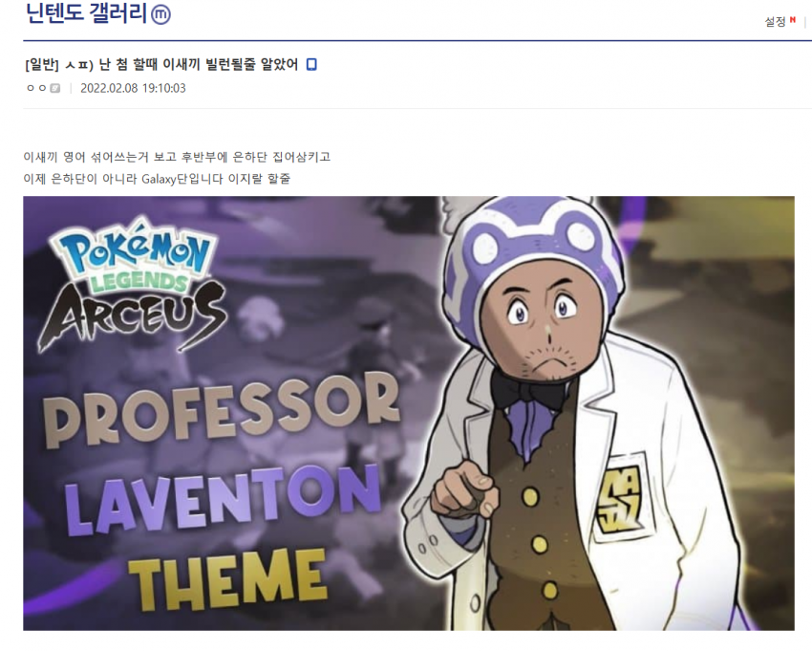Click the gray badge icon beside author ㅇㅇ

54,88
